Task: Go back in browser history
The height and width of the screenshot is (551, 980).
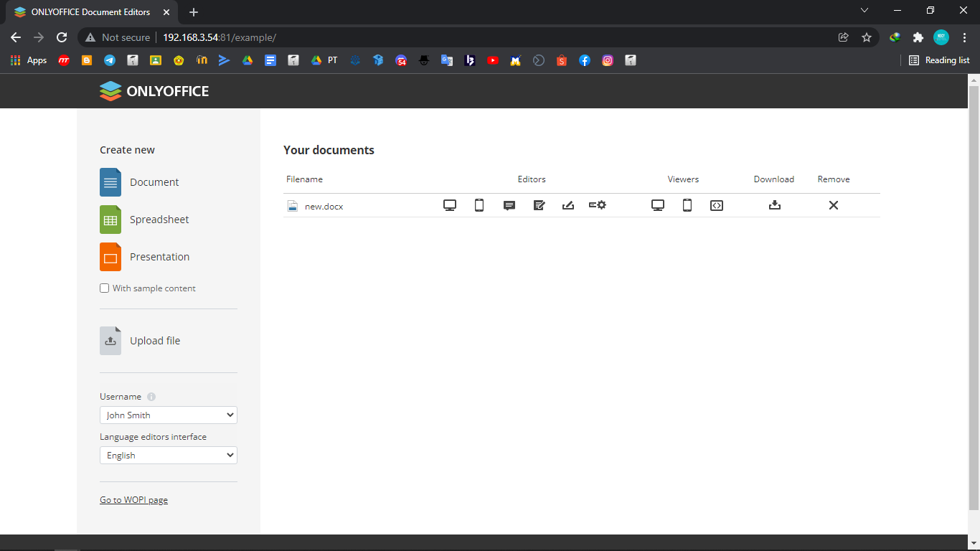Action: point(16,37)
